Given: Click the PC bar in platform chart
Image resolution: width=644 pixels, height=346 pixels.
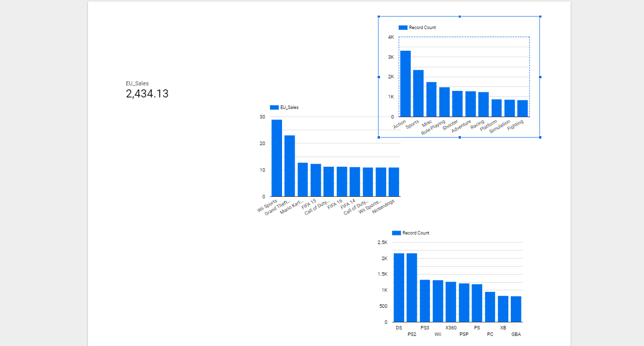Looking at the screenshot, I should click(x=490, y=307).
